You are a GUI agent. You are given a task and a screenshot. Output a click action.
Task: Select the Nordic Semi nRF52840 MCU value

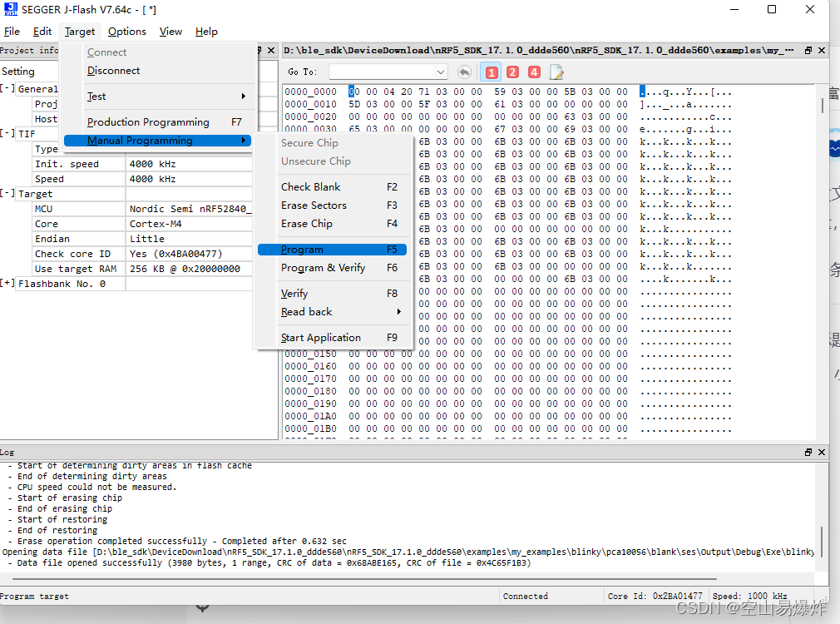coord(189,209)
